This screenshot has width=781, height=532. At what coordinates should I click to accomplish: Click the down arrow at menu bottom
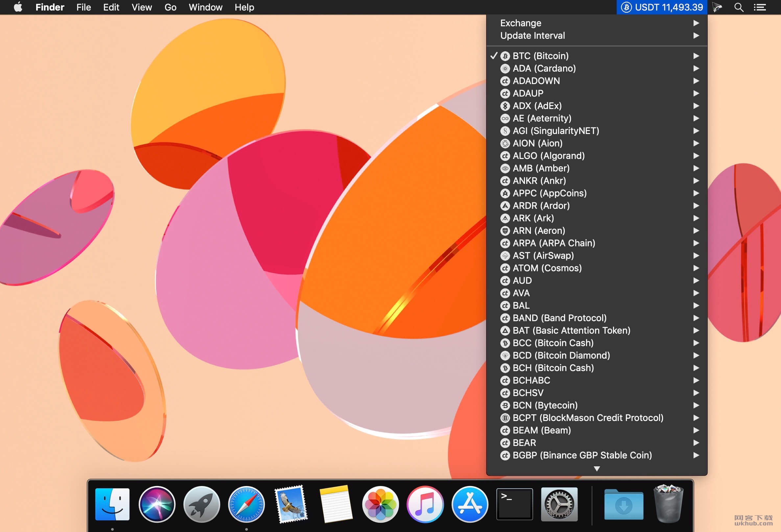pos(597,469)
